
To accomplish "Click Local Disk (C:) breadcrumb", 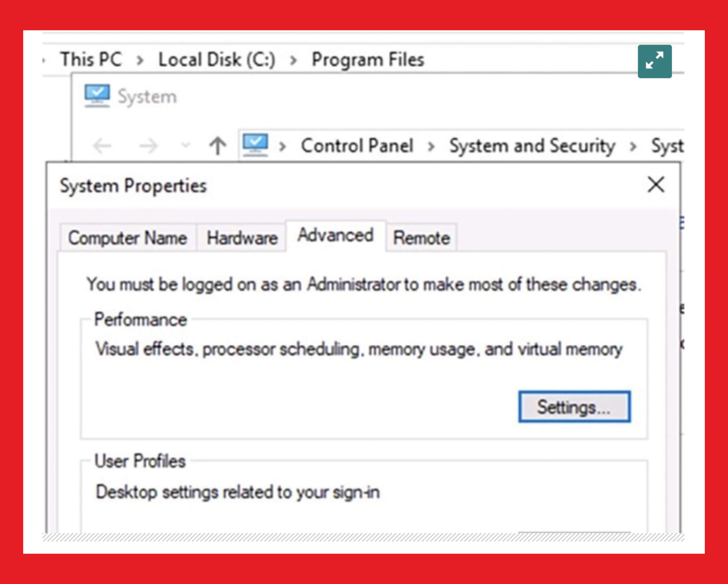I will pos(217,60).
